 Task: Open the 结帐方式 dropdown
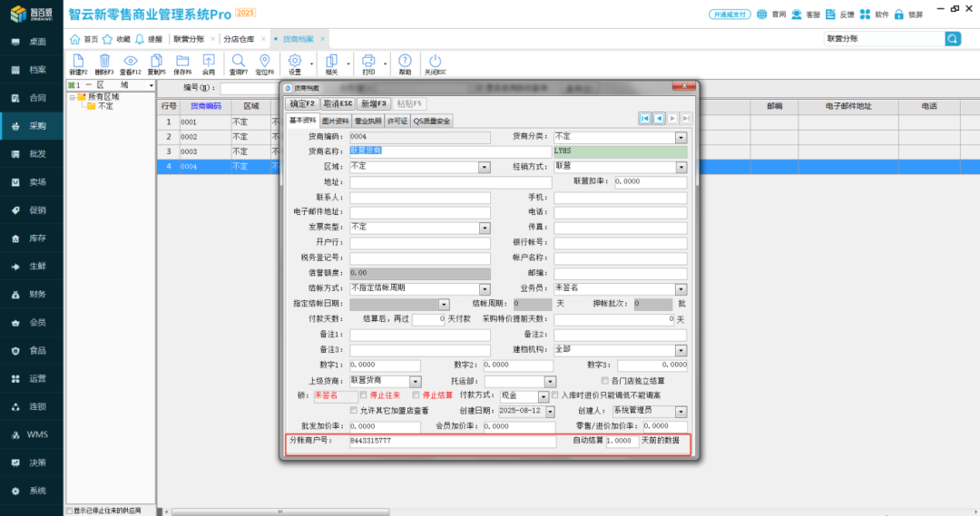click(484, 289)
